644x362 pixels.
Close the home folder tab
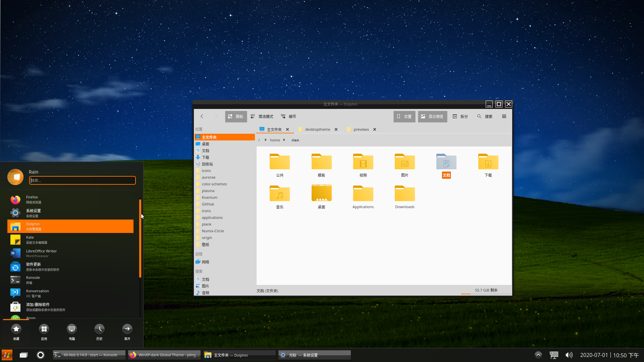287,129
